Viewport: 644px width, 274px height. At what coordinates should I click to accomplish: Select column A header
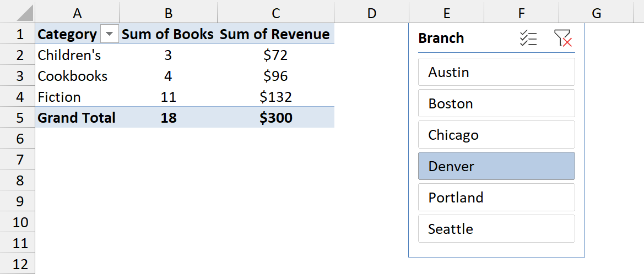pos(77,14)
